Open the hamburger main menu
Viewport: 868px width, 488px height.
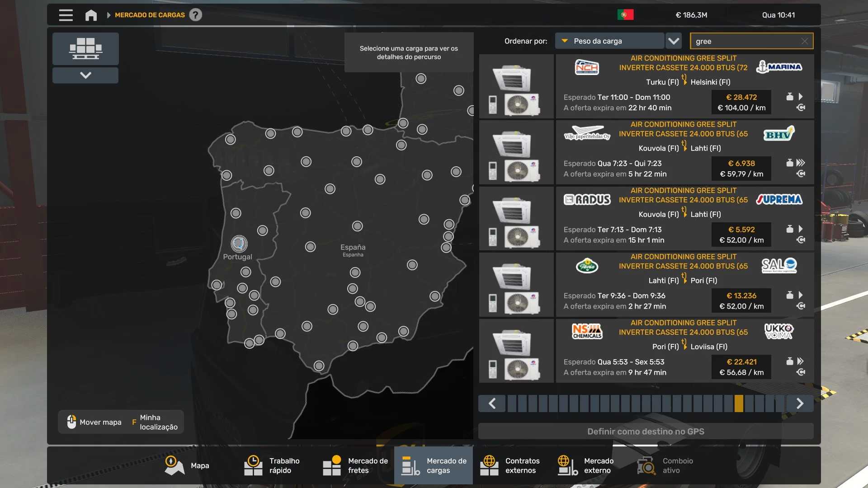(66, 15)
